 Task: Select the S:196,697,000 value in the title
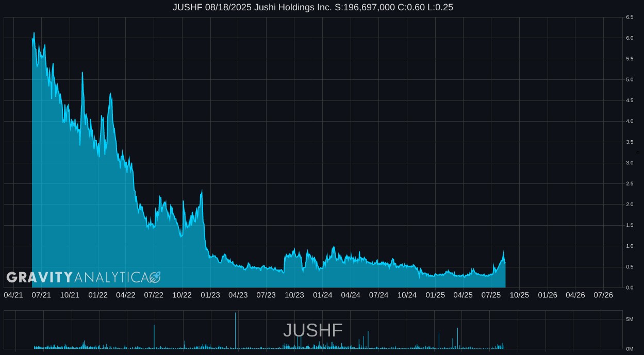(x=366, y=7)
